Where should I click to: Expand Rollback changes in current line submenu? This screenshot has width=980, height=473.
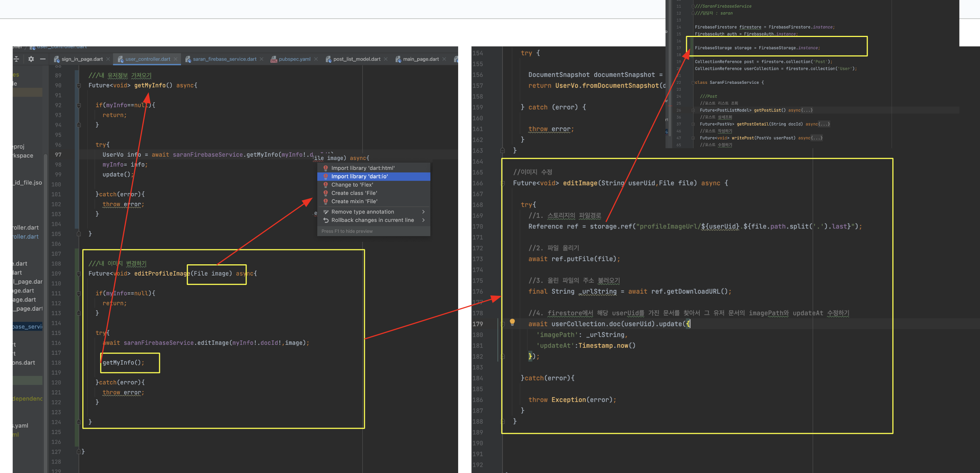423,220
